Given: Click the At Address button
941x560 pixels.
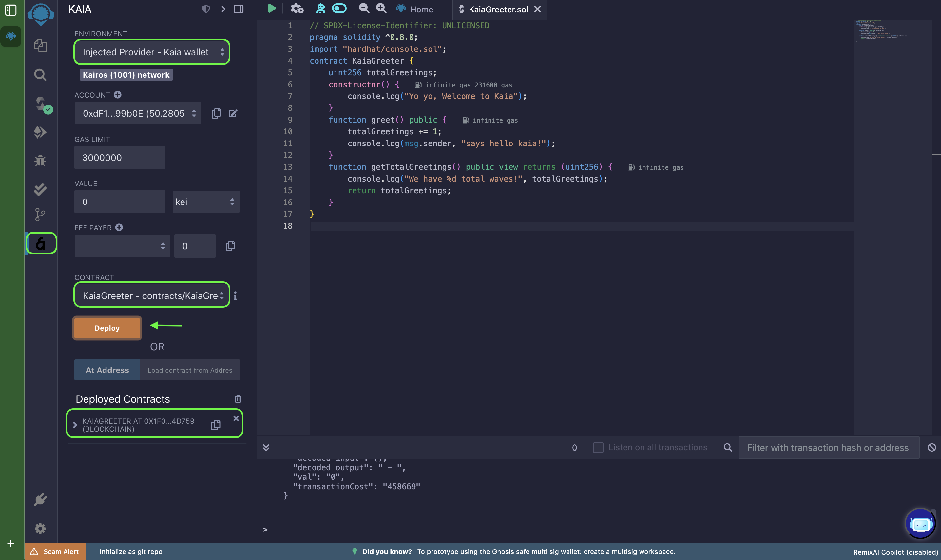Looking at the screenshot, I should (107, 370).
